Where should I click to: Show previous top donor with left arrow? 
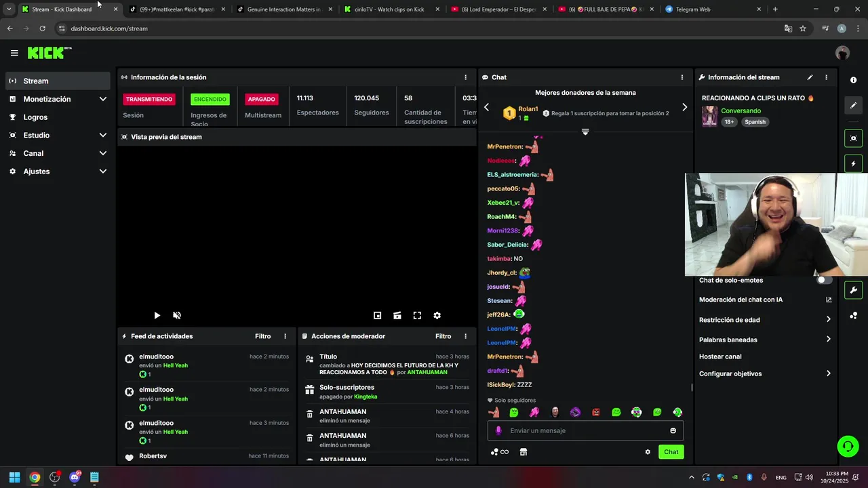[x=486, y=107]
